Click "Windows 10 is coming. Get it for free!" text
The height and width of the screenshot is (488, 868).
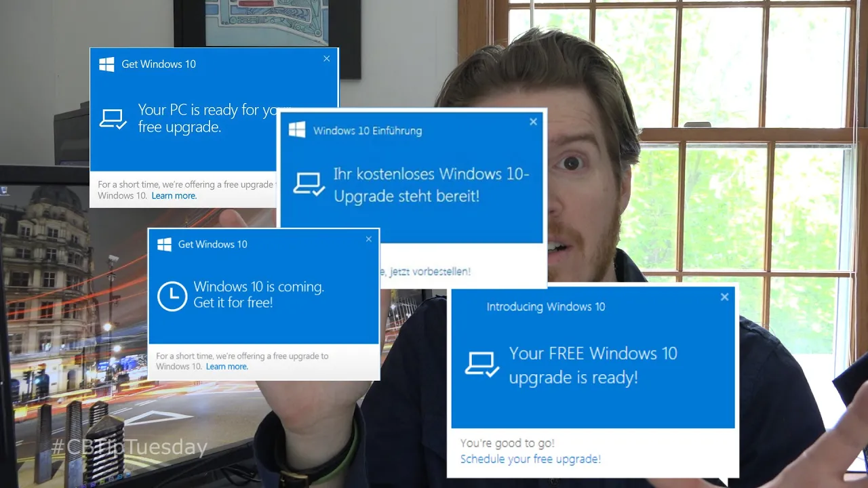(259, 295)
